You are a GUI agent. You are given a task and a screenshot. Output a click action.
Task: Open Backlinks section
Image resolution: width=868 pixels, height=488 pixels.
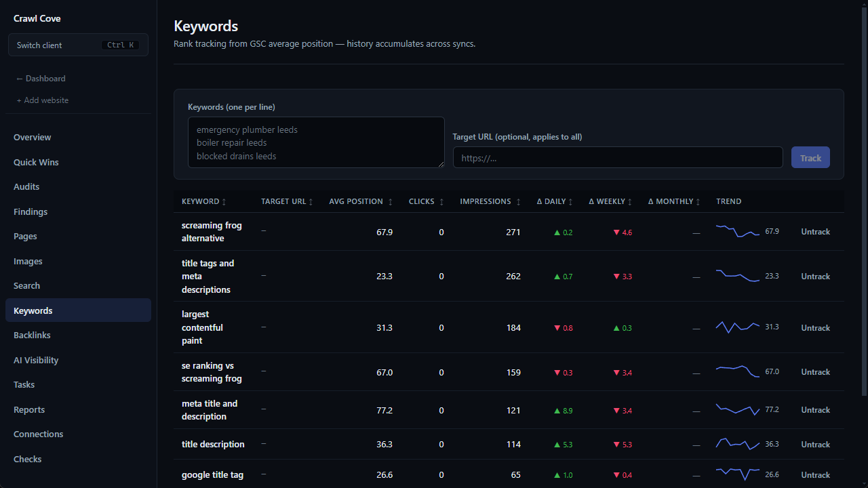click(78, 335)
